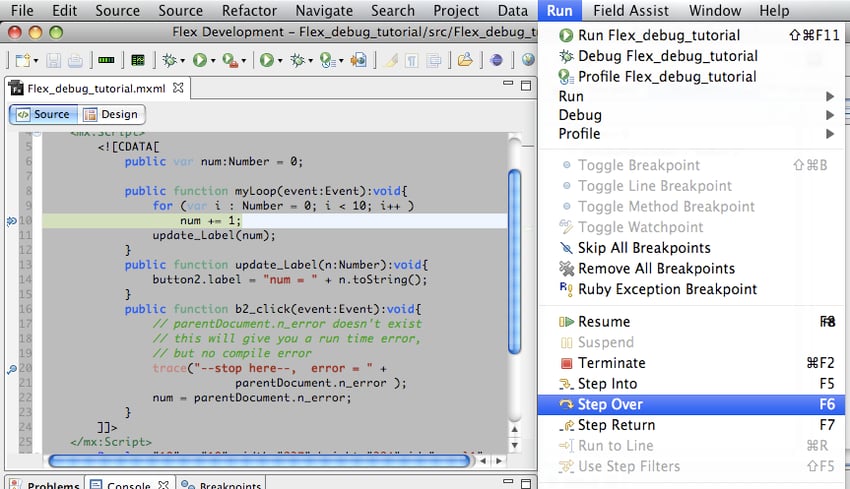Image resolution: width=850 pixels, height=489 pixels.
Task: Switch to Source view mode
Action: [x=43, y=114]
